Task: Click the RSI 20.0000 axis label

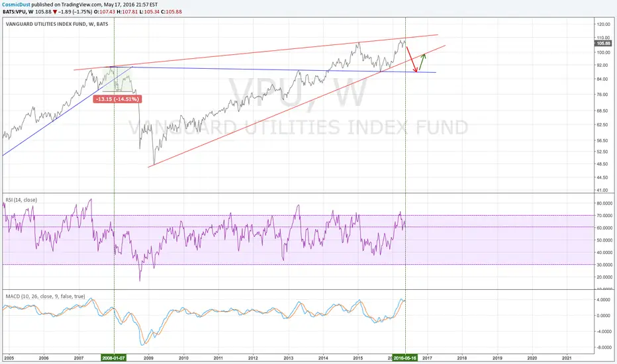Action: (x=604, y=277)
